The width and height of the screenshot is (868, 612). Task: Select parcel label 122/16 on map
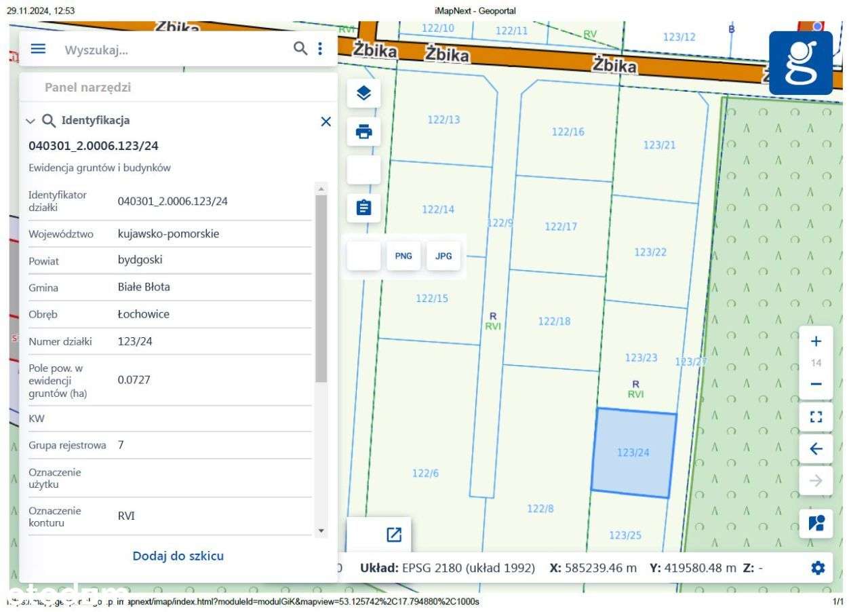[x=568, y=132]
